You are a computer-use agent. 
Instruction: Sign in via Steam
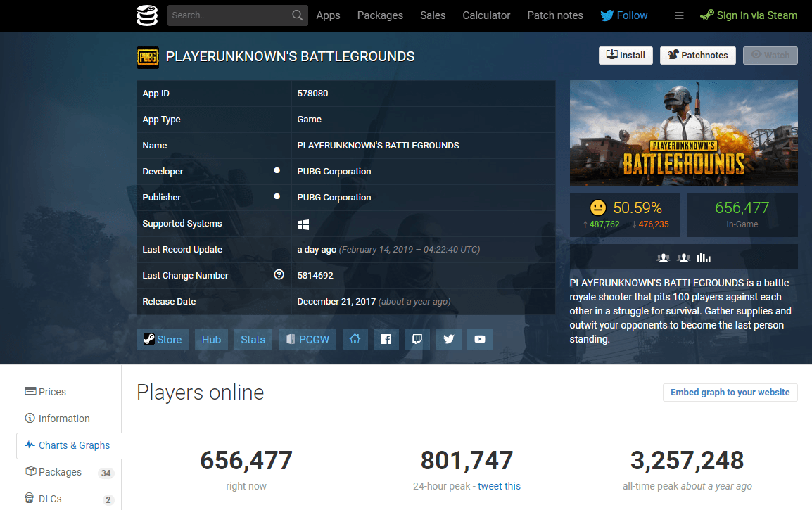748,15
